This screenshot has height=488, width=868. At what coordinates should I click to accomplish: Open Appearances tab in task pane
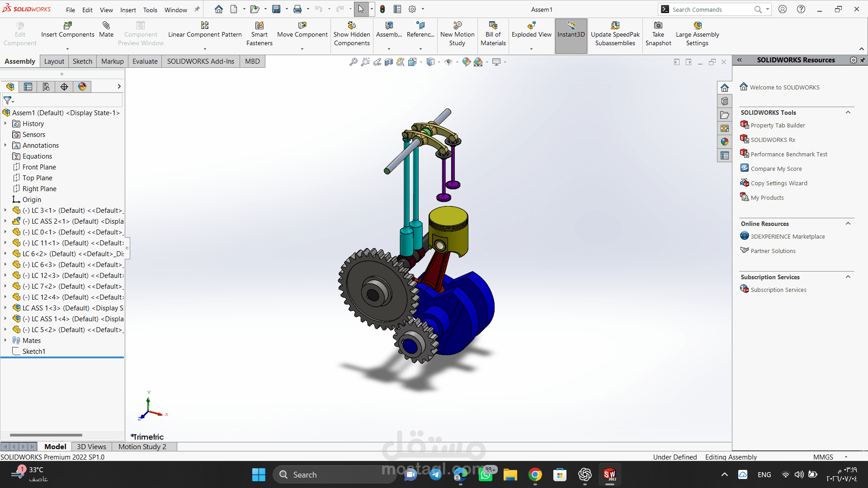tap(725, 142)
